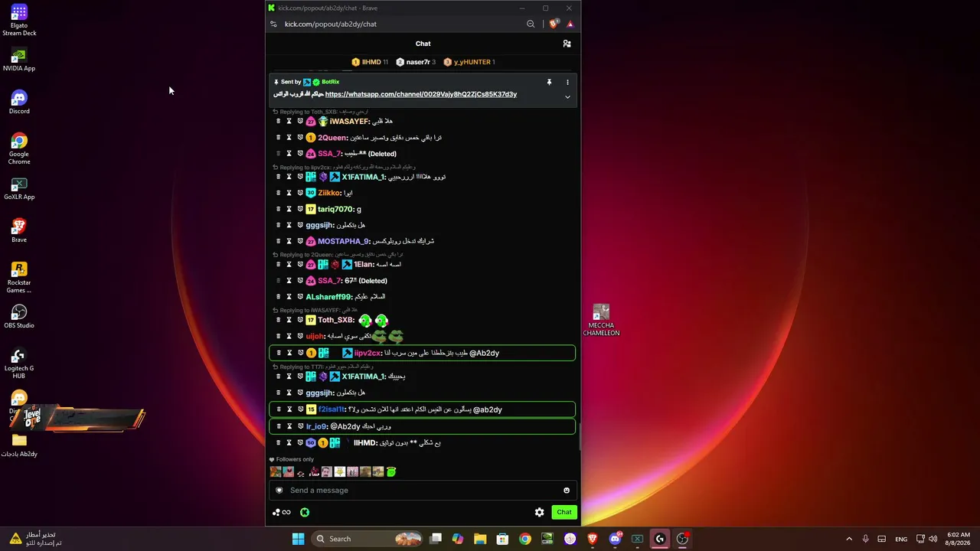980x551 pixels.
Task: Open the emote picker in the message box
Action: coord(567,491)
